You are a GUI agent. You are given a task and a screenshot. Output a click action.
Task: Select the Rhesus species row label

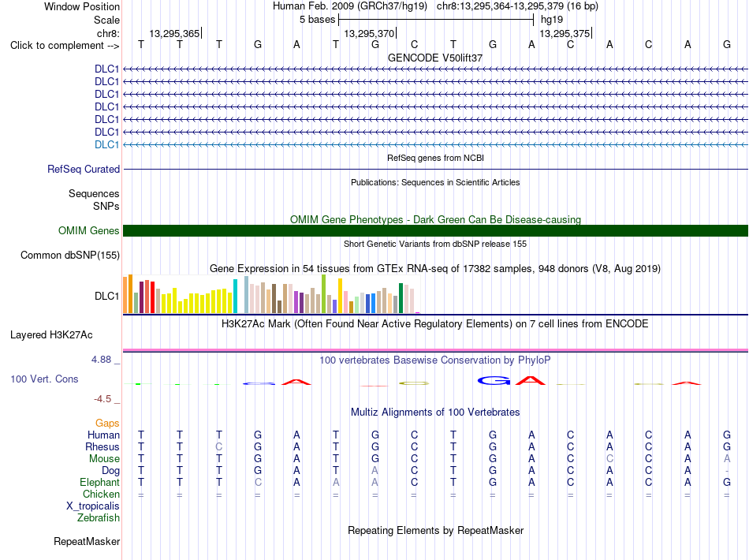[x=102, y=446]
